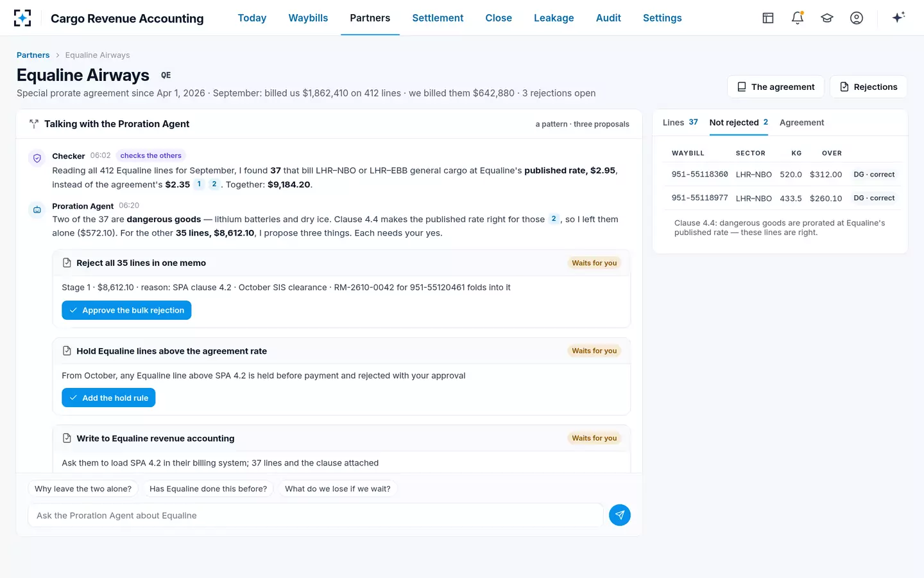
Task: Open The agreement button
Action: (776, 87)
